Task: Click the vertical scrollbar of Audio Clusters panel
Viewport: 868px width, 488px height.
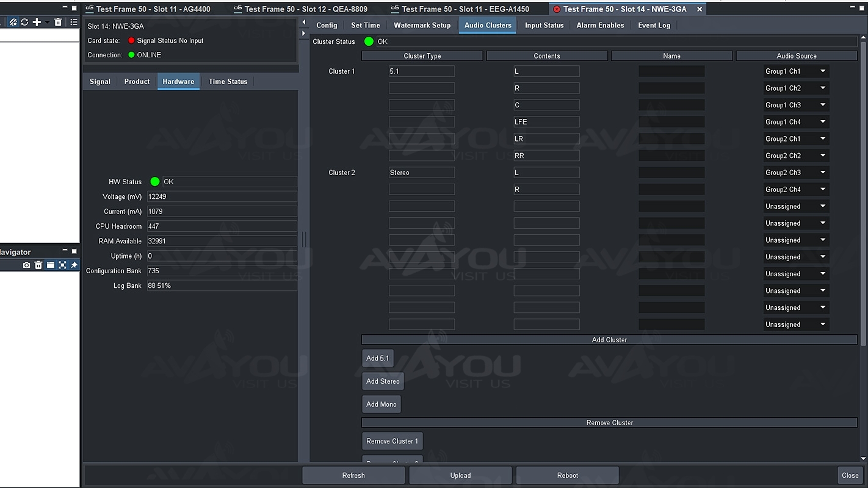Action: coord(863,183)
